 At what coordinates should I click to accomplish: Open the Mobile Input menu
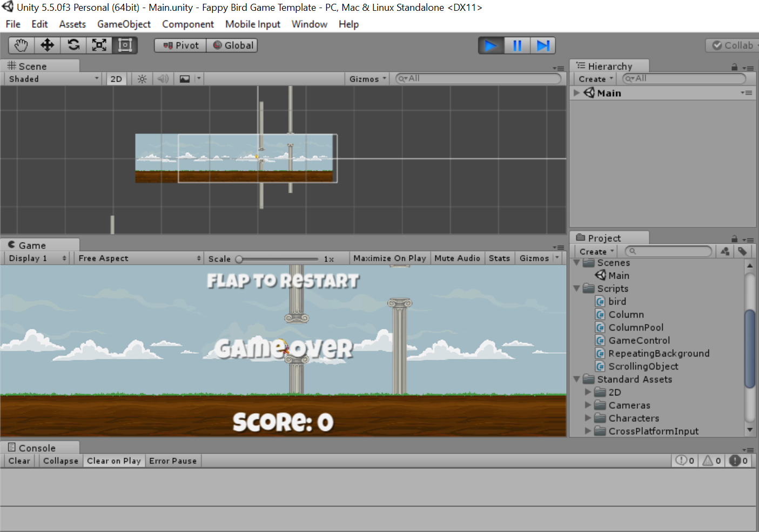point(253,24)
